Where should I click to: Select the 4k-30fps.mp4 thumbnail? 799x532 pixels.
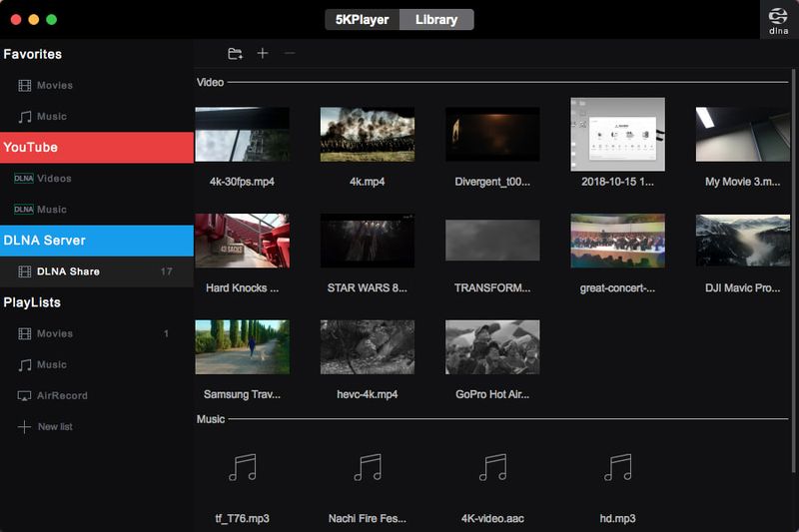[242, 135]
